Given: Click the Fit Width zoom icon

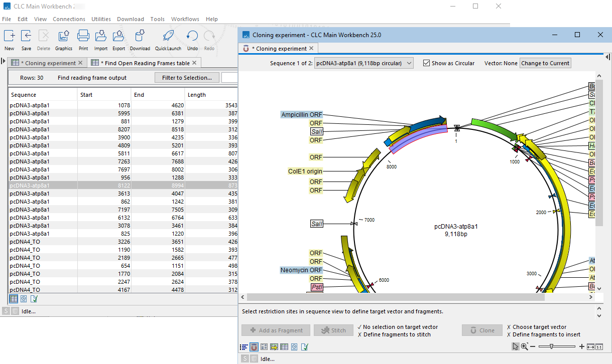Looking at the screenshot, I should click(x=590, y=346).
